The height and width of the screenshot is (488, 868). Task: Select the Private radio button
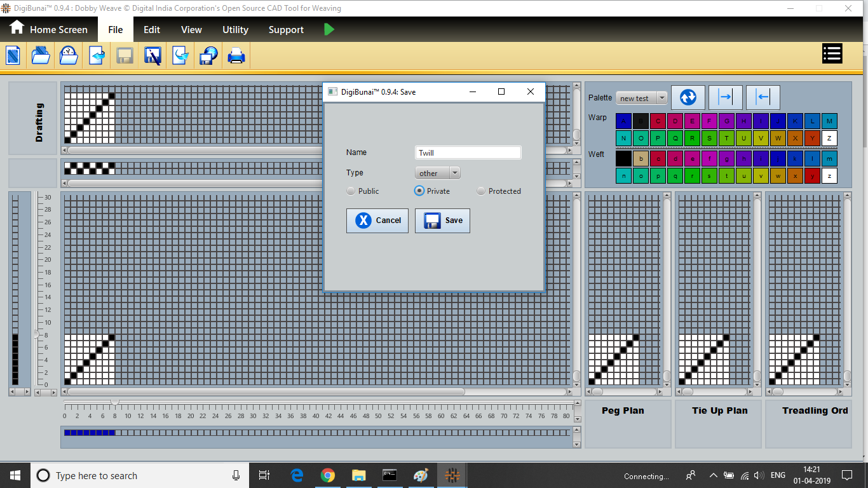click(419, 191)
